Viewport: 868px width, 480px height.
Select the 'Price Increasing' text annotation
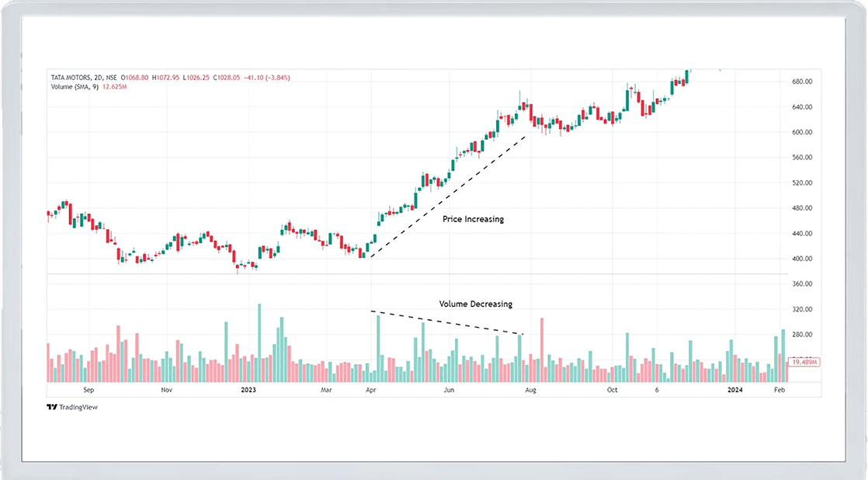point(473,220)
